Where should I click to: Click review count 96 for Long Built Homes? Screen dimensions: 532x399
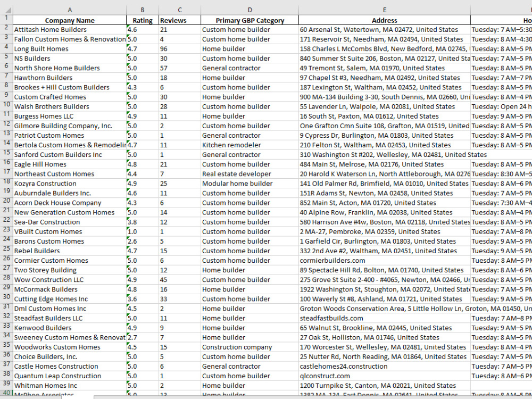point(180,49)
